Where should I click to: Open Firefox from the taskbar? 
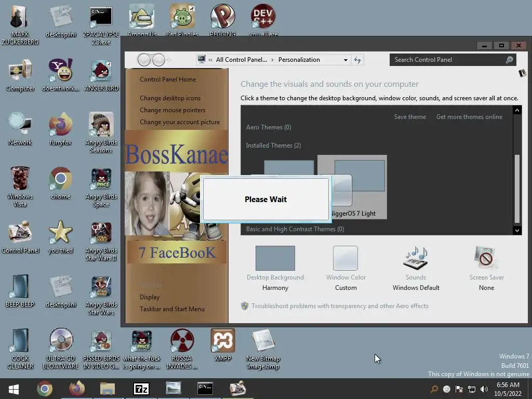pyautogui.click(x=77, y=389)
